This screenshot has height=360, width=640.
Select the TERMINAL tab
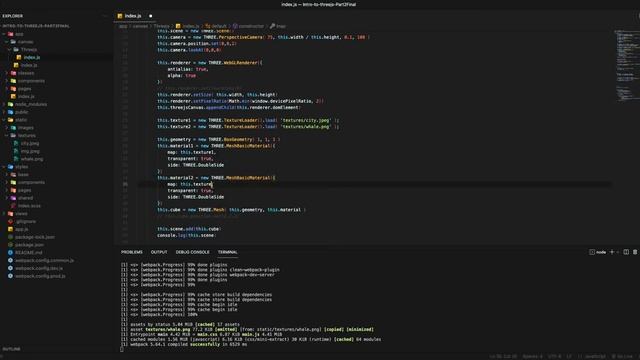(227, 252)
